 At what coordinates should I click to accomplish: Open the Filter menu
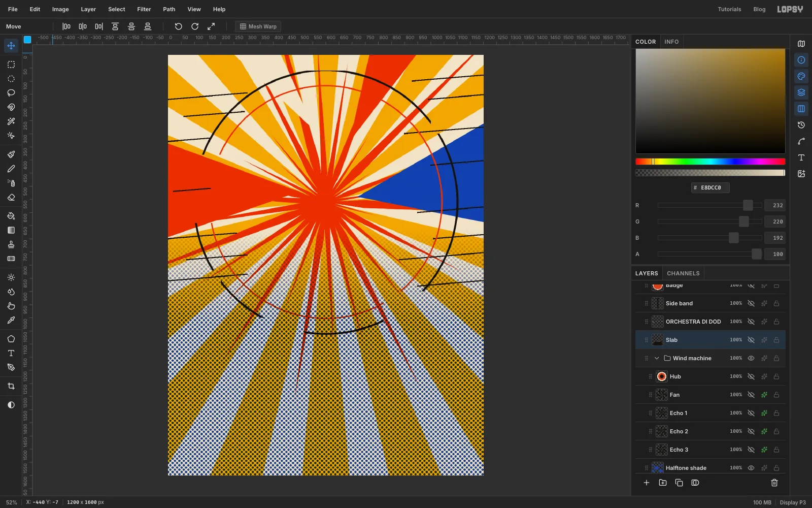(x=144, y=9)
